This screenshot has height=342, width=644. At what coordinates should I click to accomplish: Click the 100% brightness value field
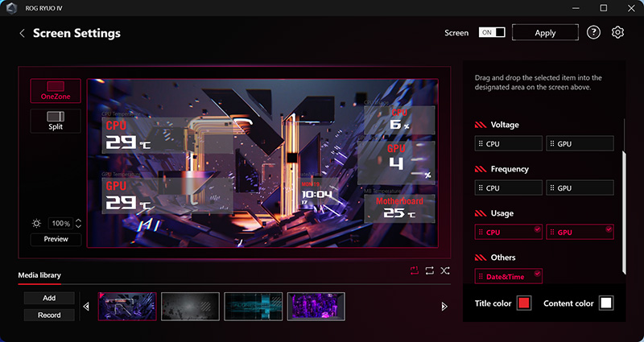tap(61, 224)
